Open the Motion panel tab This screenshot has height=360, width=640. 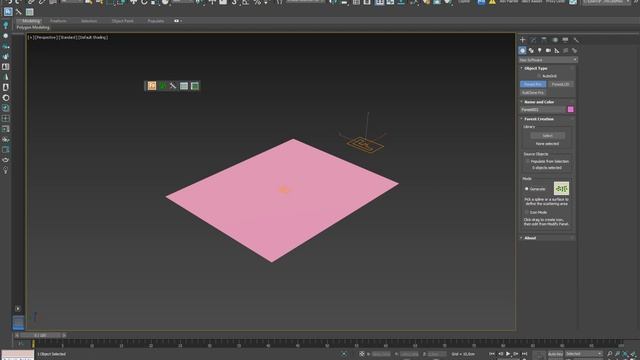click(x=555, y=40)
